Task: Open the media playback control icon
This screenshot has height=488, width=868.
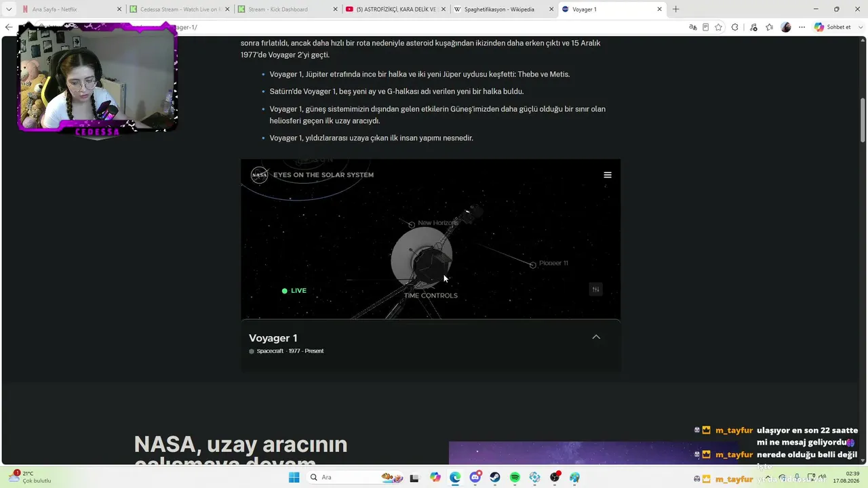Action: tap(753, 27)
